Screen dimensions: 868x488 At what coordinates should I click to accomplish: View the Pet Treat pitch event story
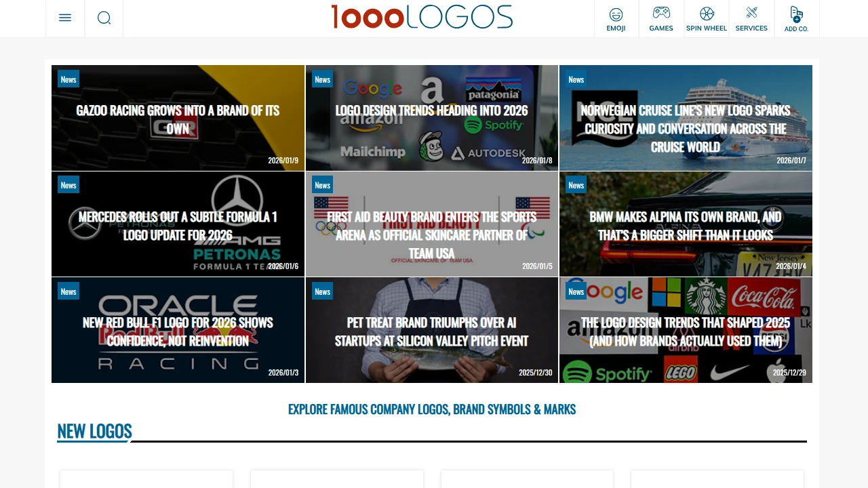[x=431, y=332]
